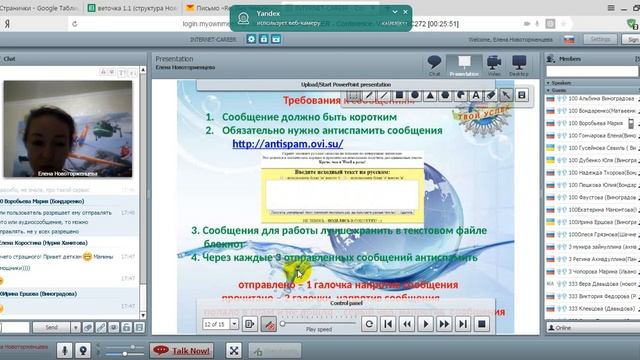The width and height of the screenshot is (640, 360).
Task: Open the Russian flag language selector
Action: pos(569,40)
